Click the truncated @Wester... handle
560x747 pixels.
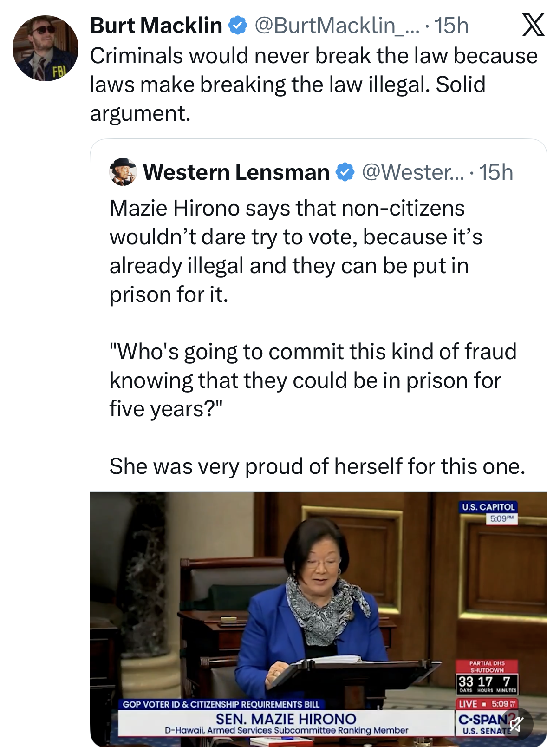click(x=412, y=172)
